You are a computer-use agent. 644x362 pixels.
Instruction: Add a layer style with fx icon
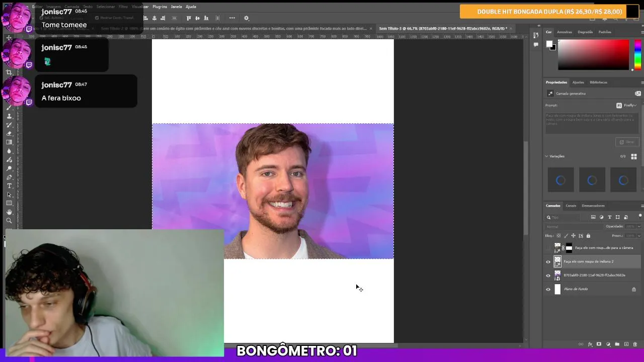(x=590, y=344)
